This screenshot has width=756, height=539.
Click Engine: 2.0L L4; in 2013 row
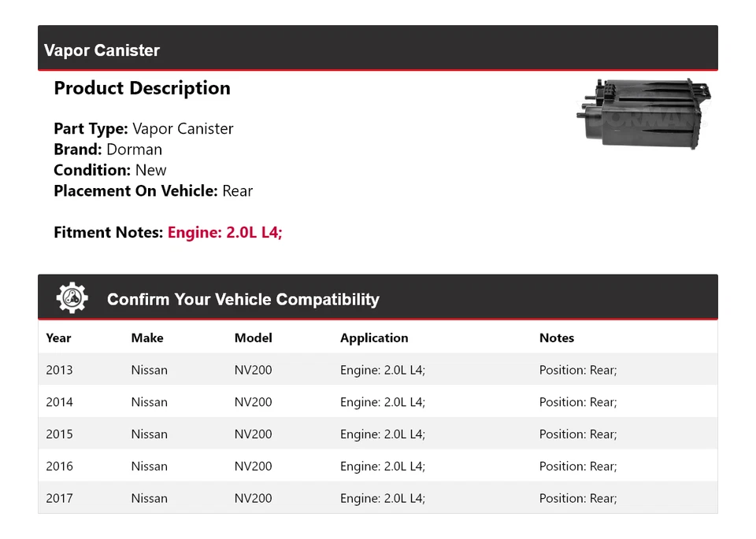pyautogui.click(x=383, y=370)
